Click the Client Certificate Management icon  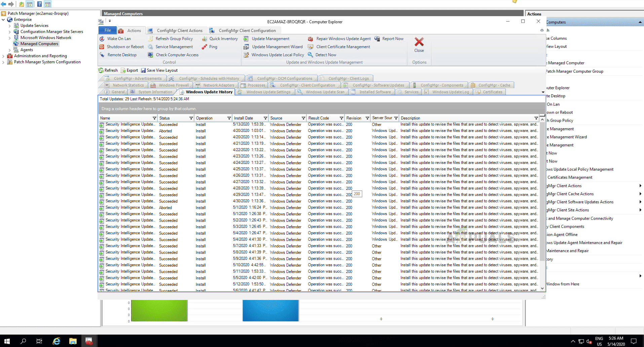(310, 47)
